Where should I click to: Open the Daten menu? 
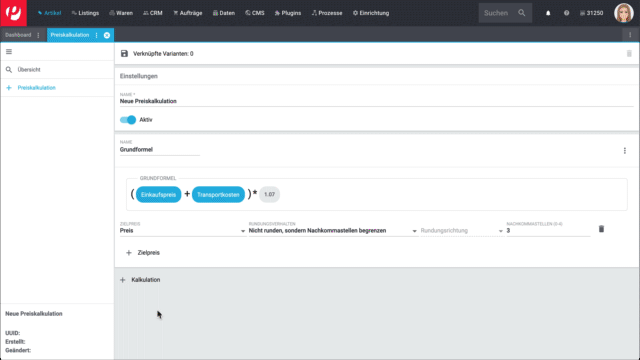224,13
